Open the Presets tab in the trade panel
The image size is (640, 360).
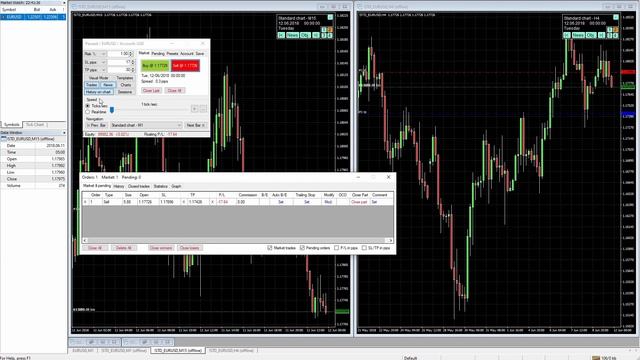click(x=172, y=53)
